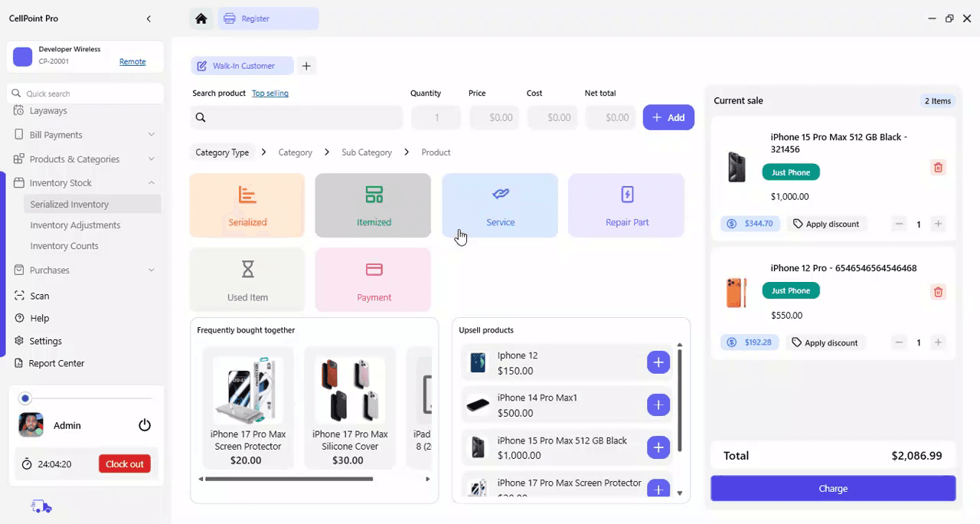Choose the Payment category tile
Image resolution: width=980 pixels, height=524 pixels.
click(x=374, y=280)
